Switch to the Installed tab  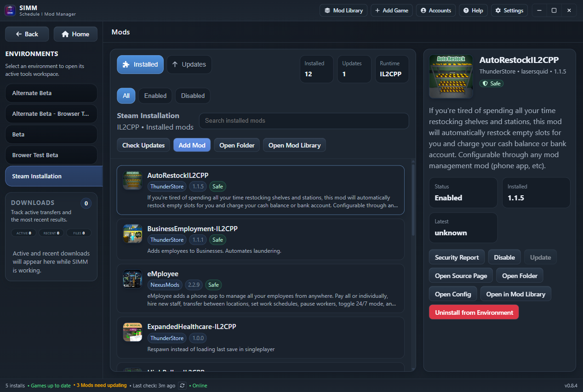(140, 64)
